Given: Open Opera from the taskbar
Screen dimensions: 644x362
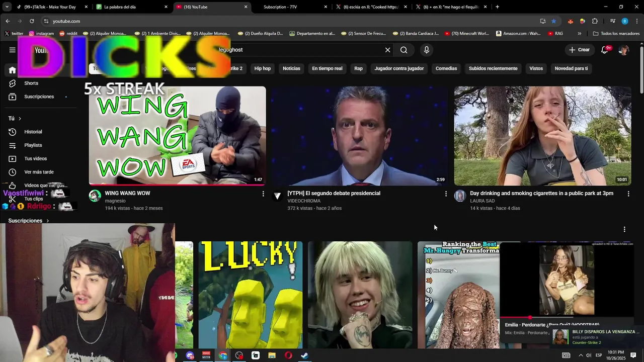Looking at the screenshot, I should point(288,355).
